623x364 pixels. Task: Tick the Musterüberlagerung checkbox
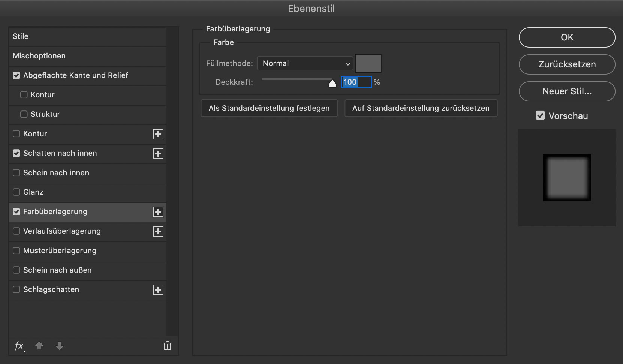[x=16, y=251]
